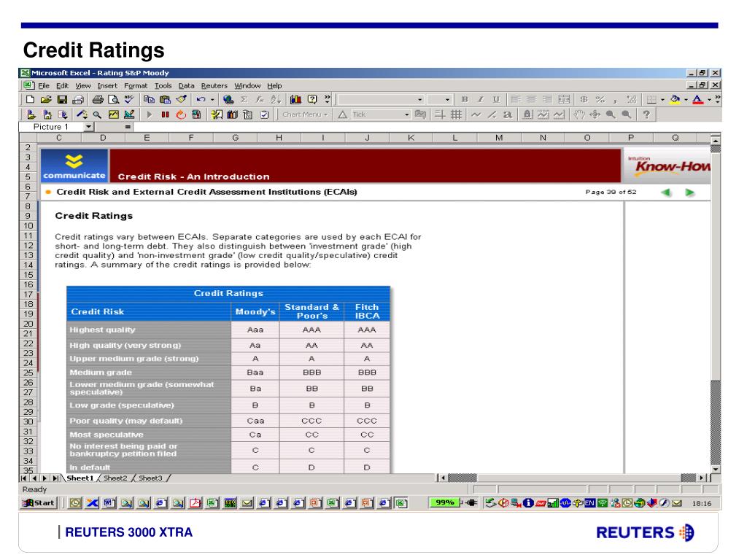Apply the red Font Color A swatch
The image size is (747, 560).
[698, 99]
